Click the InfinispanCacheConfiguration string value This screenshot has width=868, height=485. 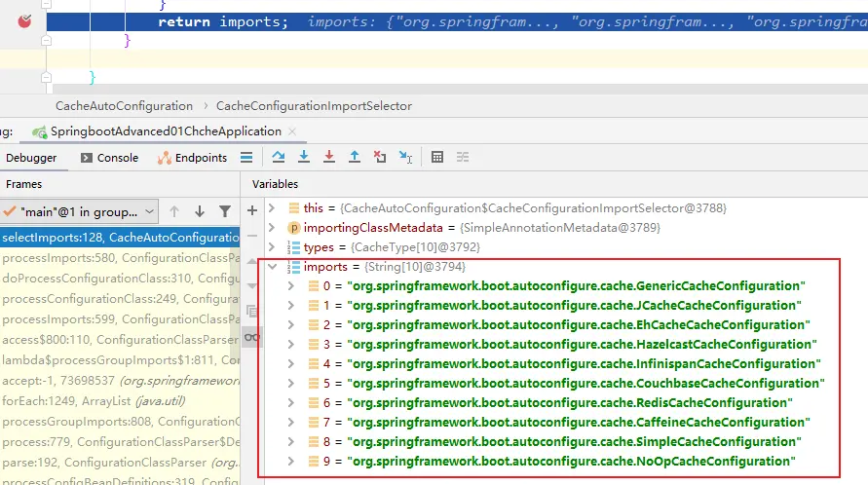coord(584,364)
